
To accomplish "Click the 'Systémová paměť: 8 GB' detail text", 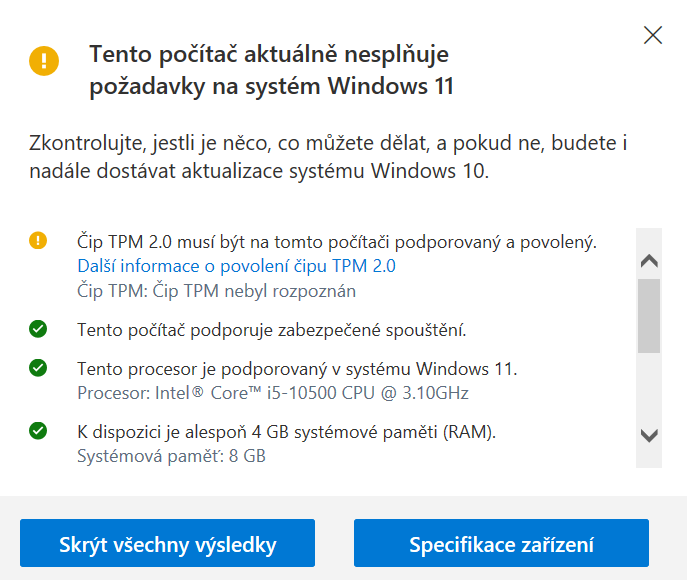I will click(171, 457).
